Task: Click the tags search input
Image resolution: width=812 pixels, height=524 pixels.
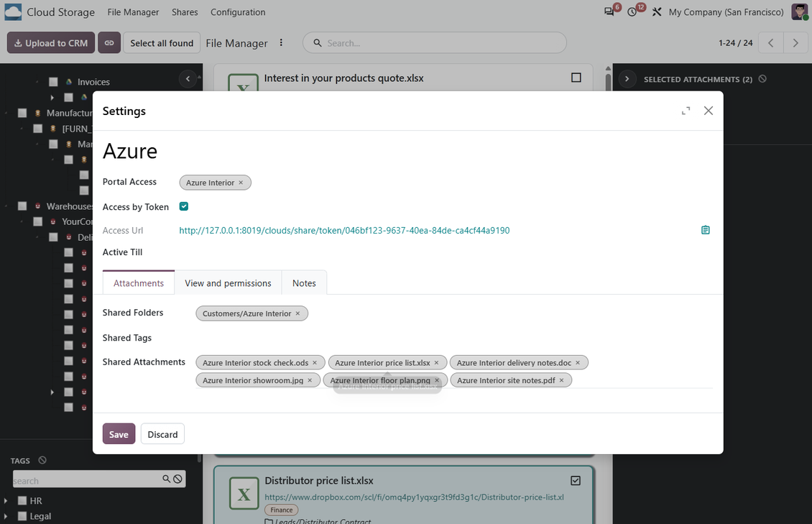Action: 86,480
